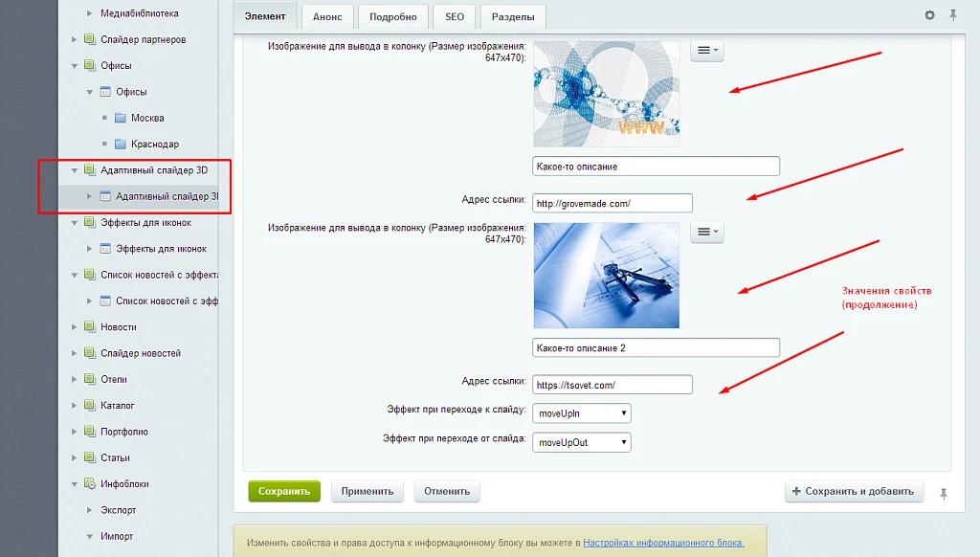
Task: Click the Краснодар folder icon
Action: (121, 144)
